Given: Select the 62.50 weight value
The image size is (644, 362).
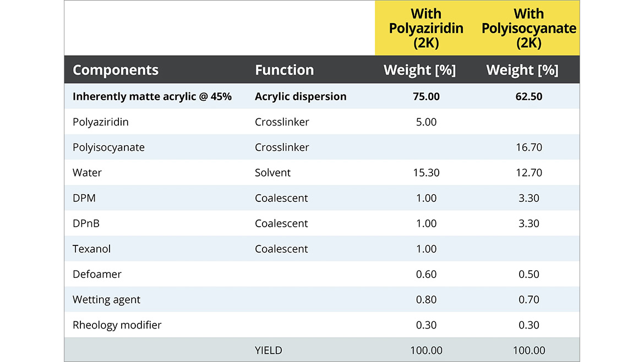Looking at the screenshot, I should click(x=528, y=96).
